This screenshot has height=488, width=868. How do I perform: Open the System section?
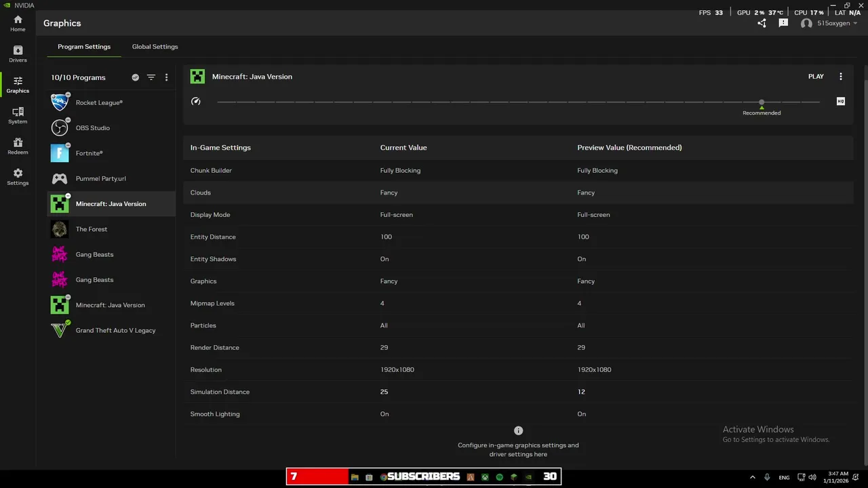point(18,115)
